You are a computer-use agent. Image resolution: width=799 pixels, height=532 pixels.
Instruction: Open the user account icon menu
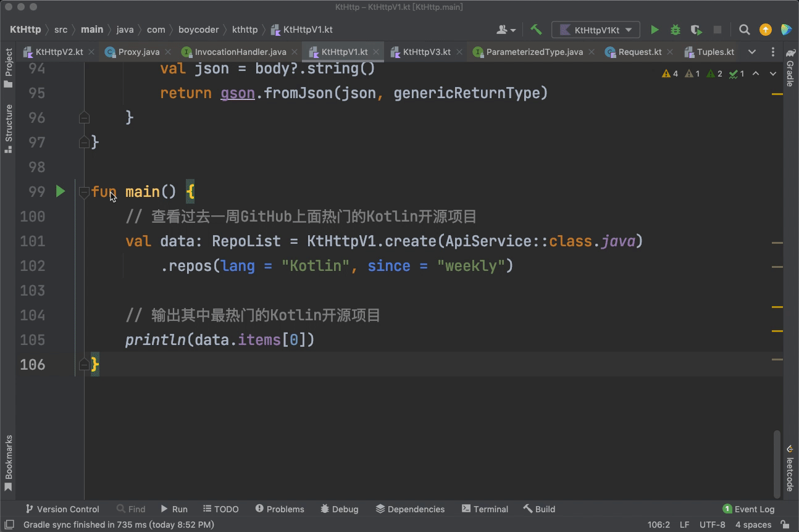(506, 30)
